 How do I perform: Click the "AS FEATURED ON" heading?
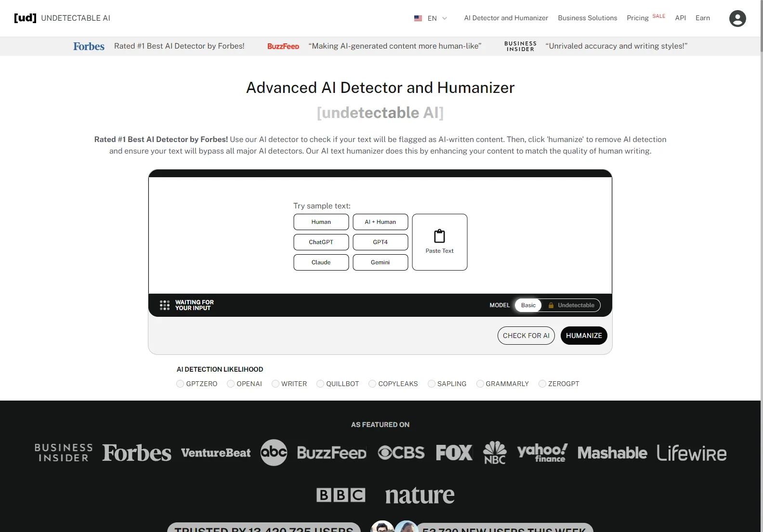(380, 425)
